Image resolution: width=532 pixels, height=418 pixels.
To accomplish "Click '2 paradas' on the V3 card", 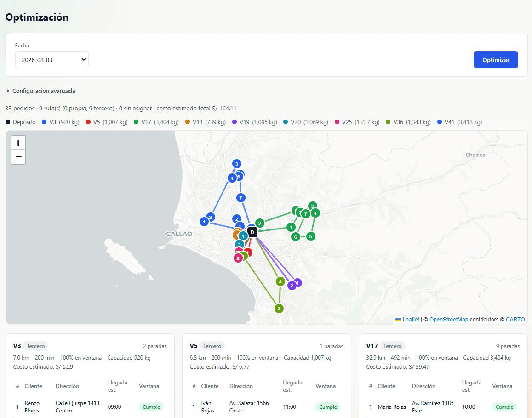I will pyautogui.click(x=154, y=346).
